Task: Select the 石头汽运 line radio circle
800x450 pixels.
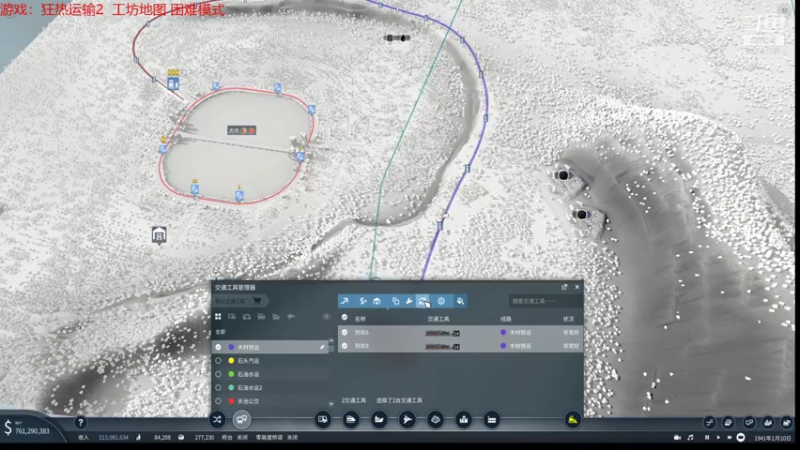Action: (x=218, y=361)
